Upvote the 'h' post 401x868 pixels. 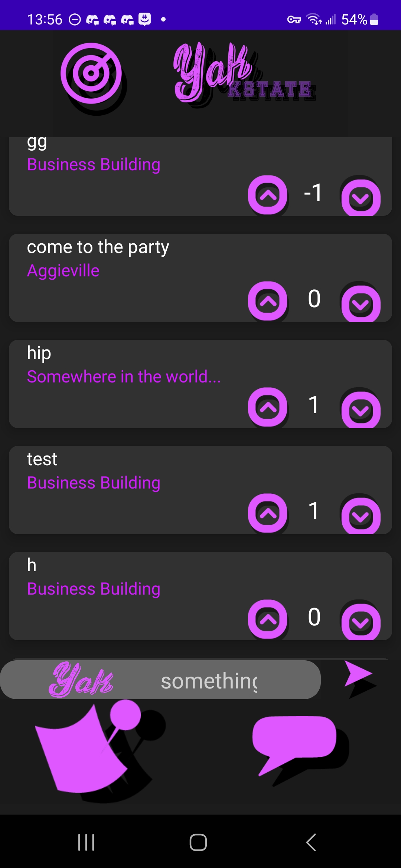pyautogui.click(x=268, y=619)
